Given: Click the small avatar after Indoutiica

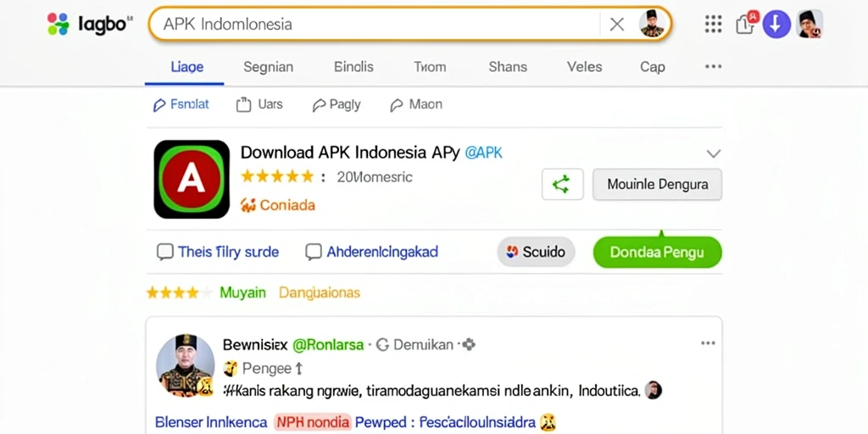Looking at the screenshot, I should coord(654,390).
